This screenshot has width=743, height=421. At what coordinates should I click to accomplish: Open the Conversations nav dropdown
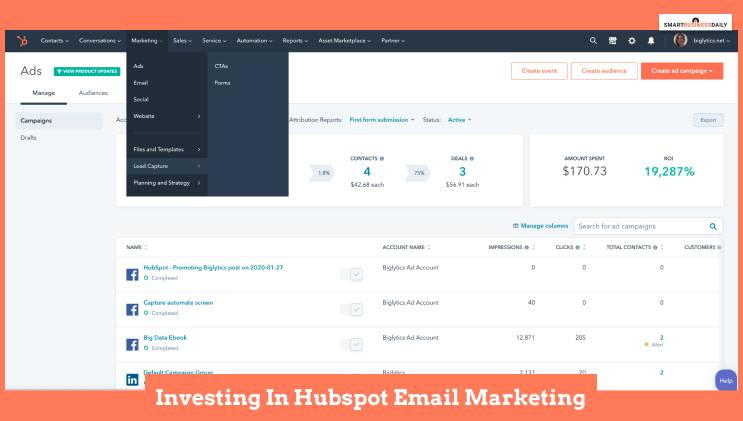[100, 41]
